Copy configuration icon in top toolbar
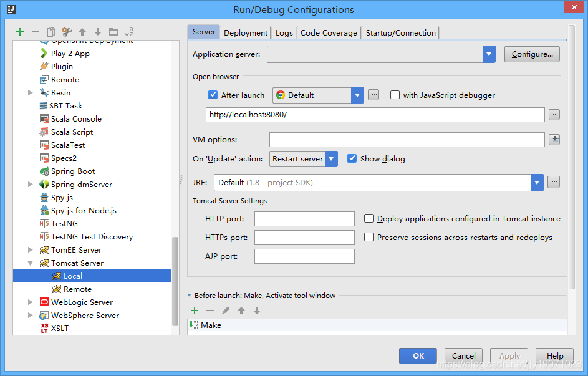 pyautogui.click(x=51, y=32)
